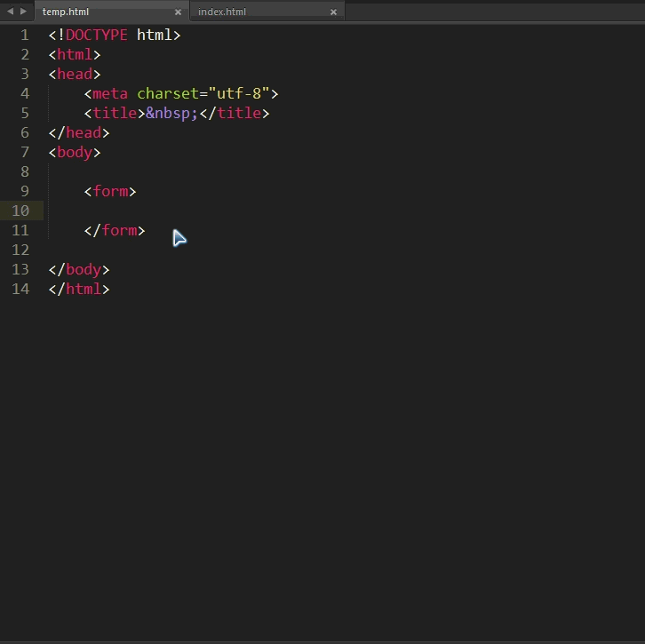
Task: Click the opening form tag
Action: (x=110, y=192)
